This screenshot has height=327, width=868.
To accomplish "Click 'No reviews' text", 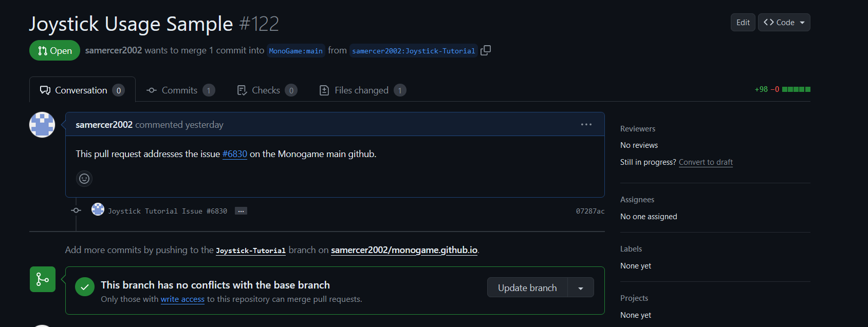I will (x=639, y=145).
